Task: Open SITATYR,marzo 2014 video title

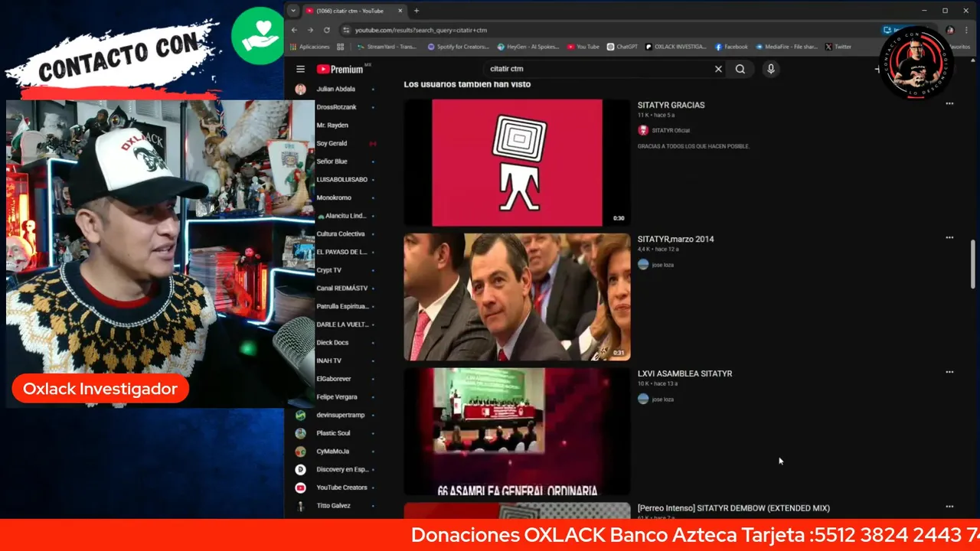Action: click(x=675, y=239)
